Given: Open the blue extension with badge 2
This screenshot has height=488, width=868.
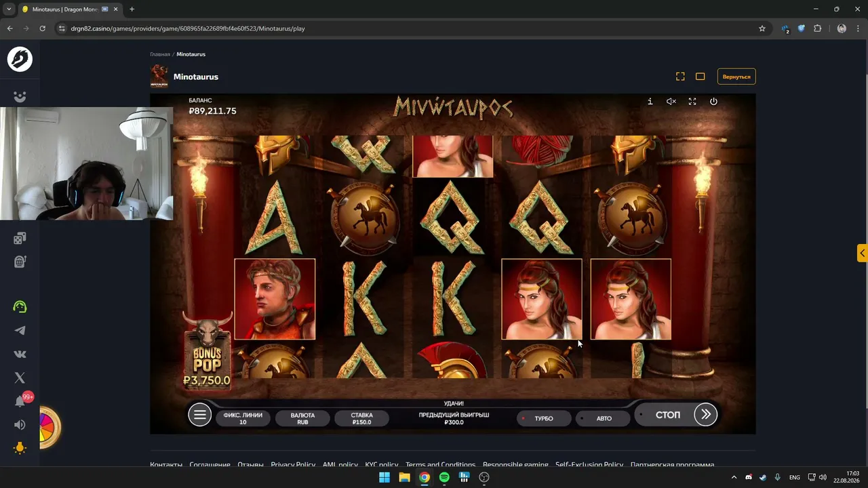Looking at the screenshot, I should (785, 28).
